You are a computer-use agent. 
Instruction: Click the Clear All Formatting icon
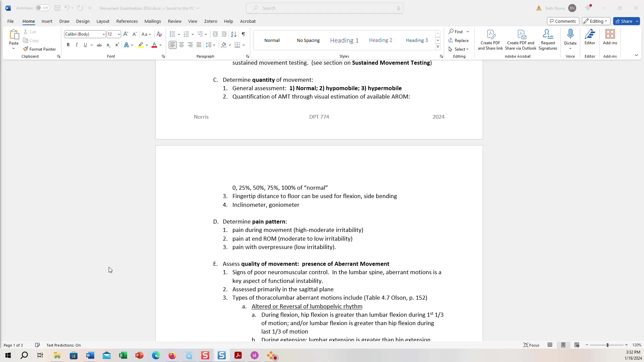[x=159, y=34]
